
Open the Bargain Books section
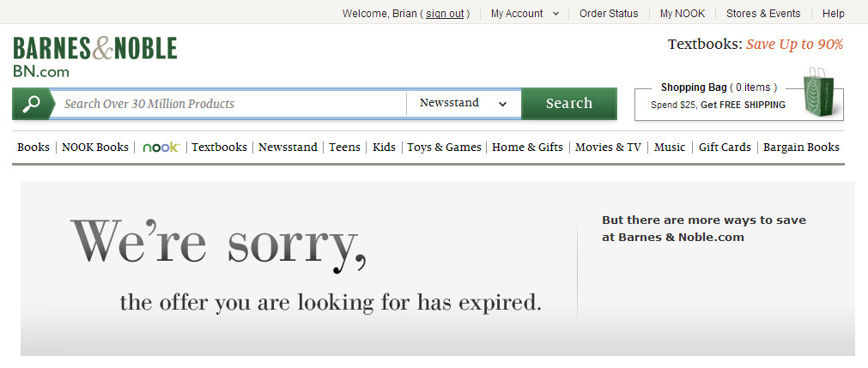(801, 148)
